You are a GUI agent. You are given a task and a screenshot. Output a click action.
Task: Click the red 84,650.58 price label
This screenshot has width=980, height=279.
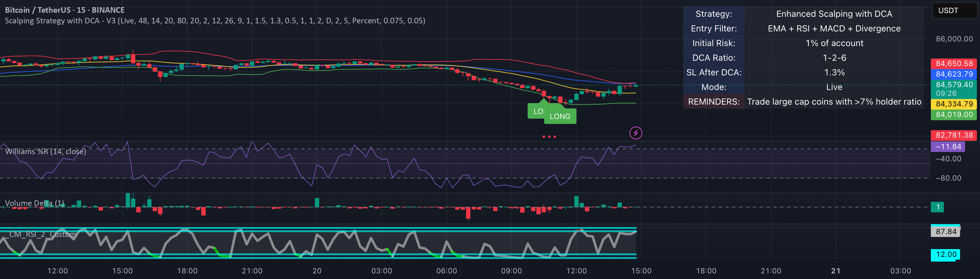point(954,64)
